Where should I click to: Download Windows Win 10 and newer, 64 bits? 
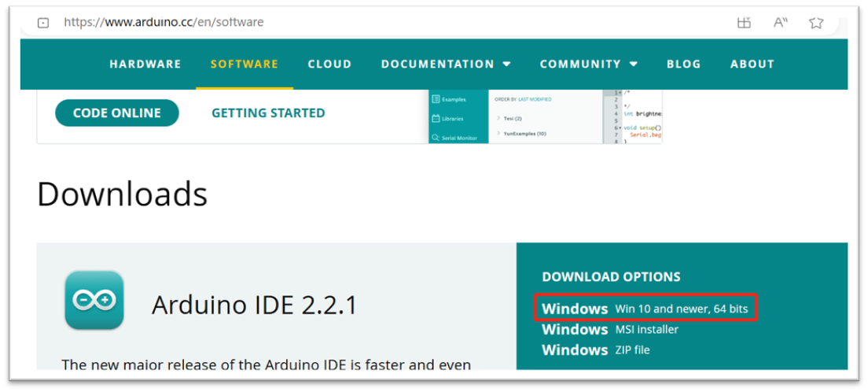click(645, 309)
